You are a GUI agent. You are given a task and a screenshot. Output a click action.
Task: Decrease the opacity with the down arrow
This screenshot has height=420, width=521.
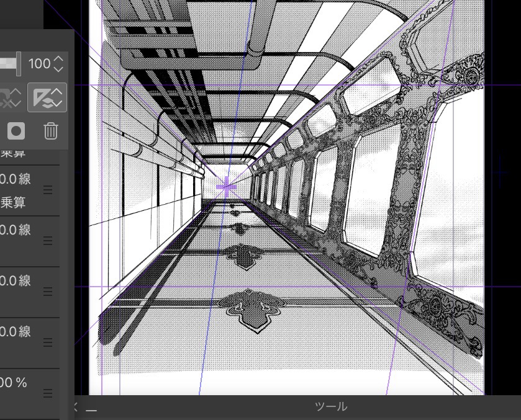point(59,68)
